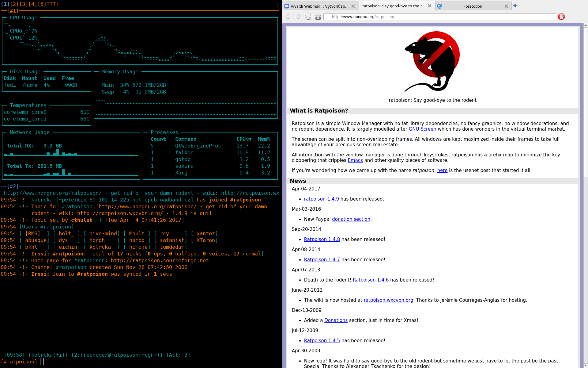Image resolution: width=588 pixels, height=368 pixels.
Task: Click the 'What is Ratpoison?' heading
Action: pyautogui.click(x=319, y=111)
